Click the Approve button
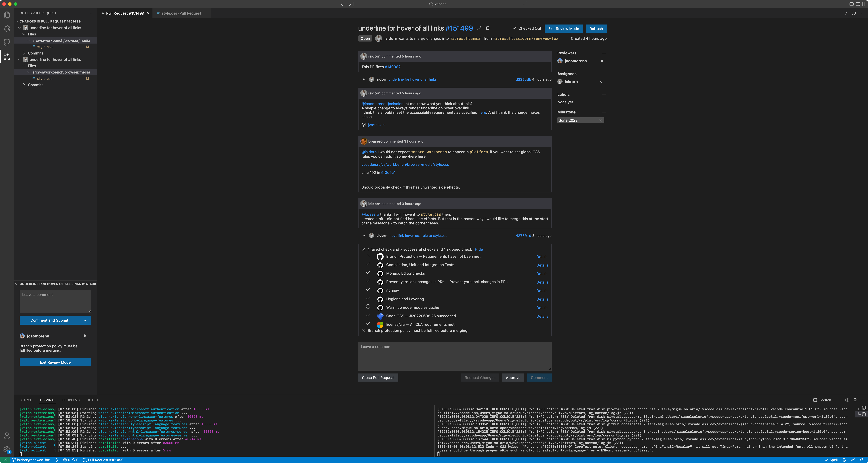Screen dimensions: 868x463 513,378
